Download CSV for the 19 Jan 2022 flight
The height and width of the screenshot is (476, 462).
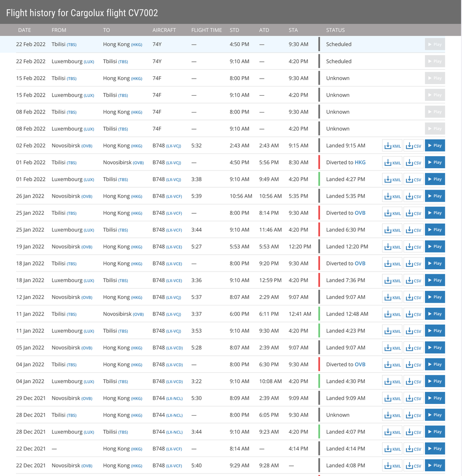coord(414,246)
